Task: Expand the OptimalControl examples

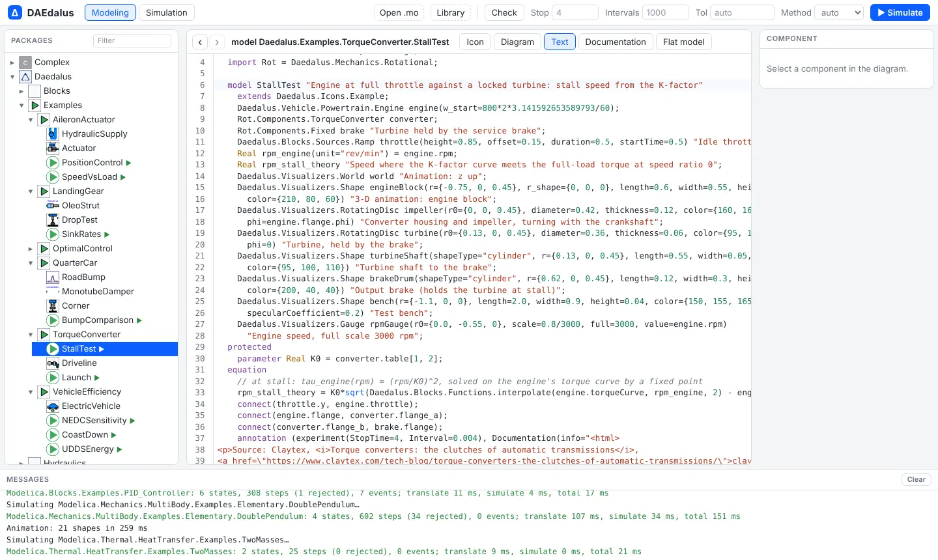Action: click(x=31, y=249)
